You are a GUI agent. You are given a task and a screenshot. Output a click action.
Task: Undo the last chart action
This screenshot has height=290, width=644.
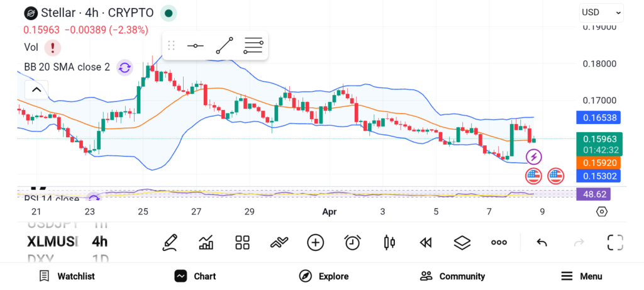[x=541, y=242]
